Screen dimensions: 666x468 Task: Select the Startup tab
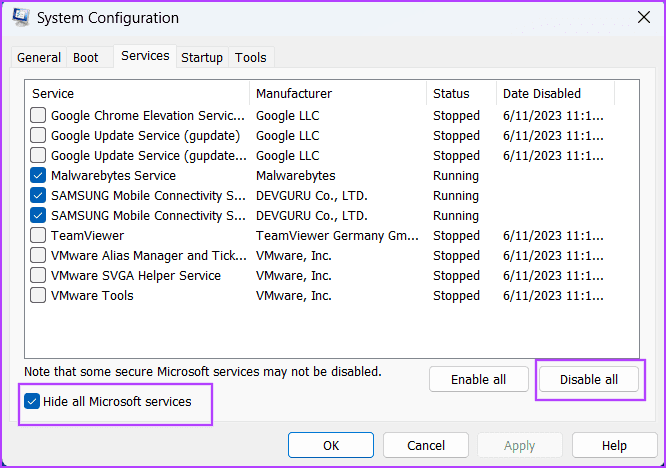(202, 57)
